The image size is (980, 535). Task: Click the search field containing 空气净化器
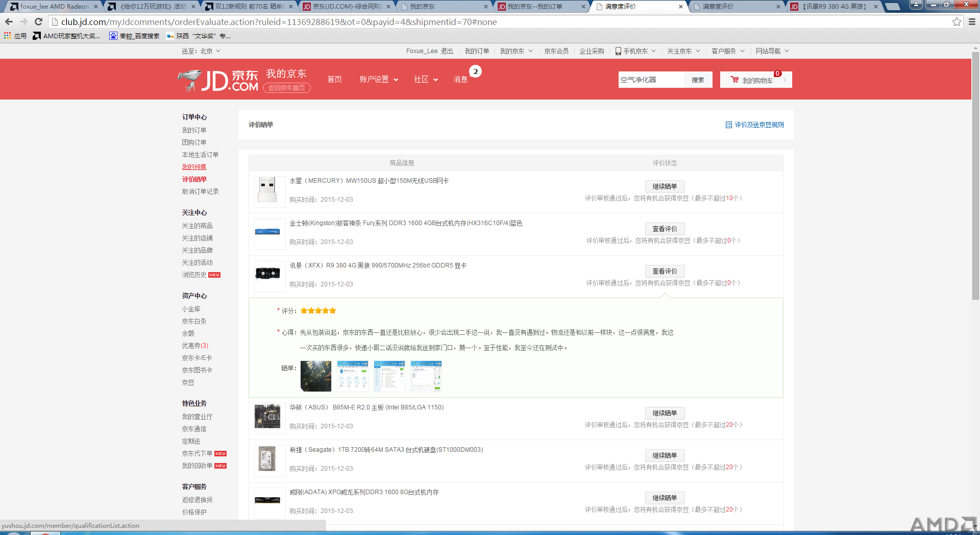point(651,80)
